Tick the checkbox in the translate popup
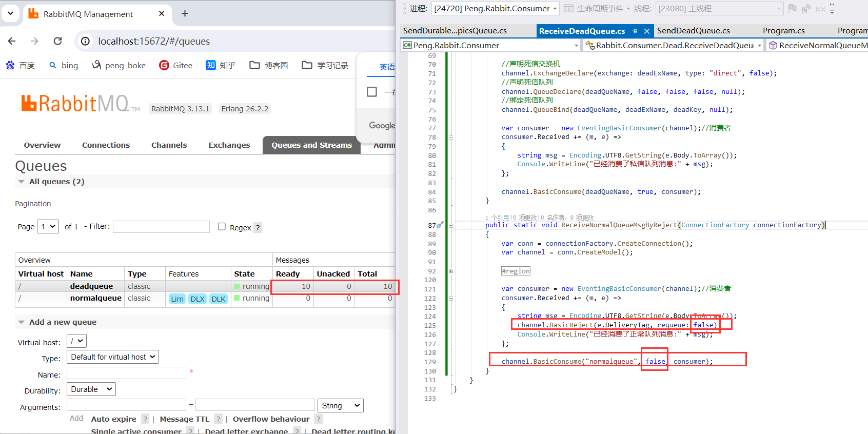Screen dimensions: 868x434 [372, 91]
